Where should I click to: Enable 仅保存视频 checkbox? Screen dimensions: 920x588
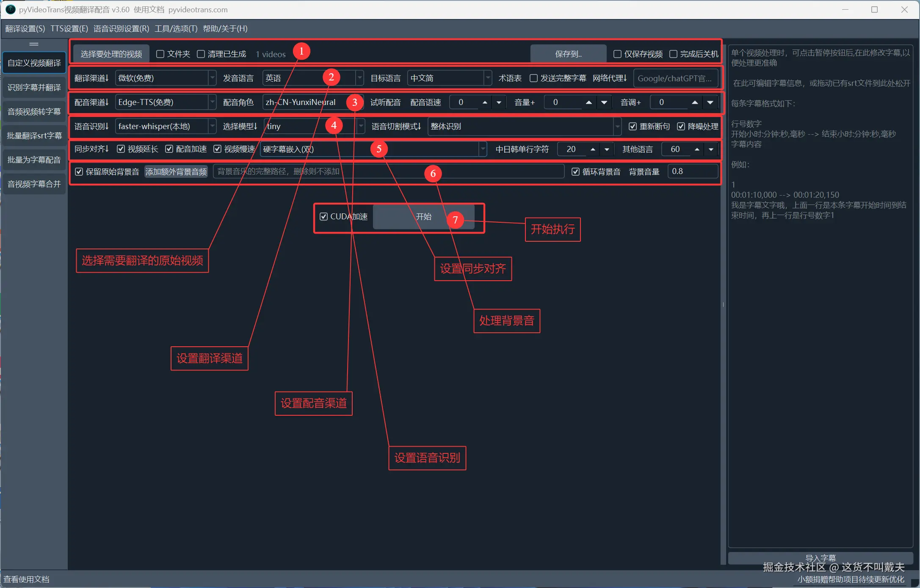[x=617, y=54]
